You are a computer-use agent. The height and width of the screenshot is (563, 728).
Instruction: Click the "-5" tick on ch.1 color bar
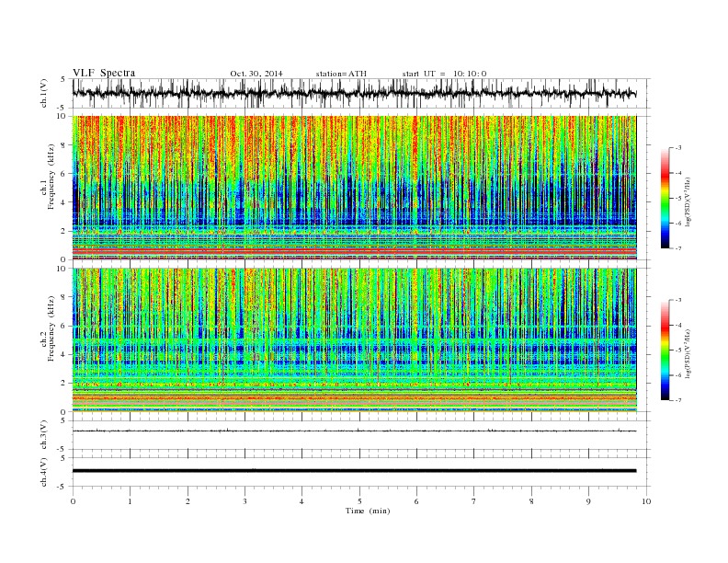point(678,199)
